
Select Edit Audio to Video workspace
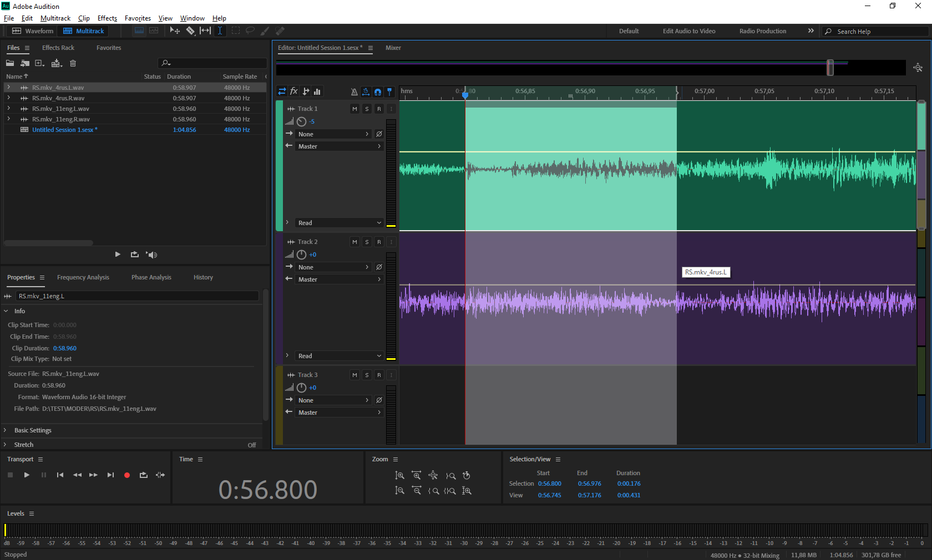click(x=689, y=31)
